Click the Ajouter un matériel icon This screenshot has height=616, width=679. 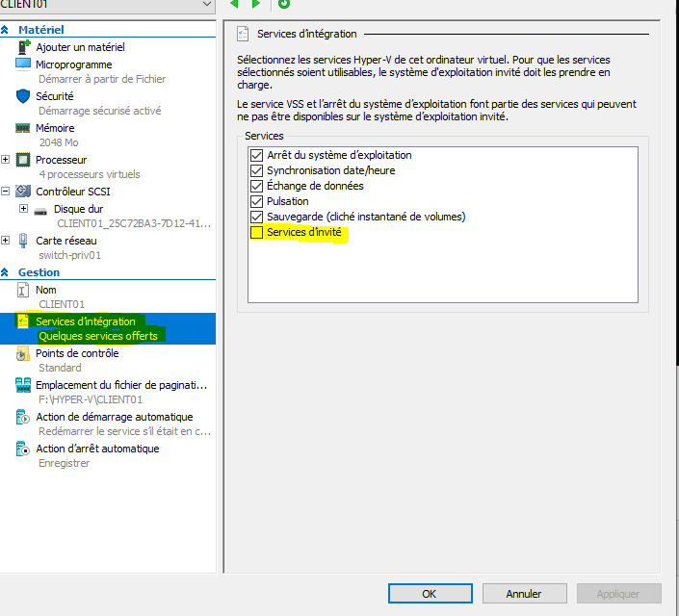pyautogui.click(x=23, y=47)
